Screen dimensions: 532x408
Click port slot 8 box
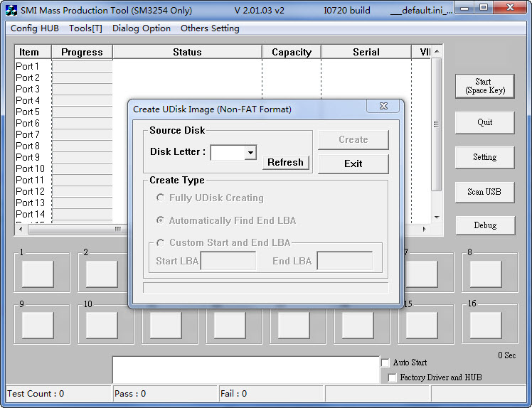(x=486, y=274)
